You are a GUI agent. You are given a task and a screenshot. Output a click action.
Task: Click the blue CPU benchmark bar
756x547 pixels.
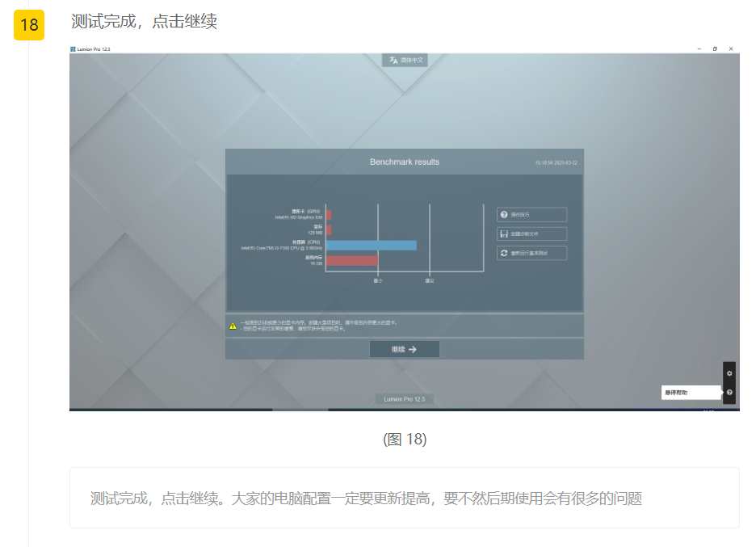371,245
